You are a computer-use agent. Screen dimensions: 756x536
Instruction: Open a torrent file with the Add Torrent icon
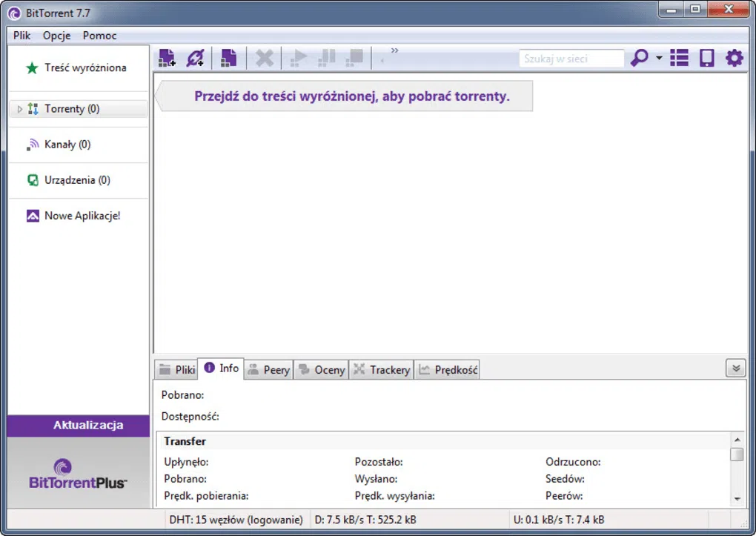click(166, 57)
